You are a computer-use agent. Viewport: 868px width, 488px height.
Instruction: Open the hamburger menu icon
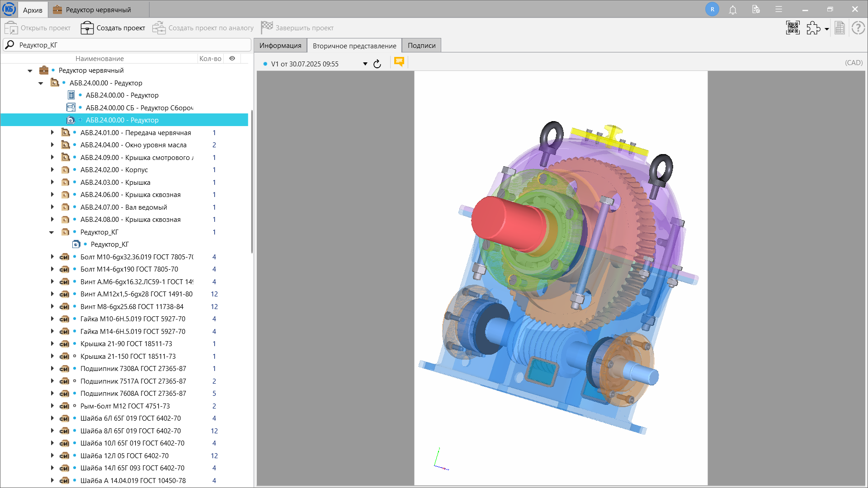point(778,9)
